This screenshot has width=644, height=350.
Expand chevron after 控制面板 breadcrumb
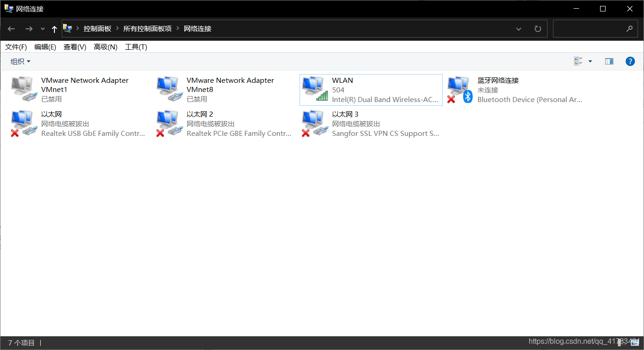tap(118, 28)
